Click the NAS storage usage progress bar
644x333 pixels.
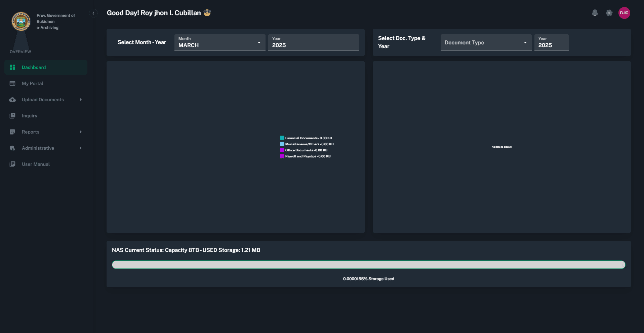pyautogui.click(x=368, y=265)
